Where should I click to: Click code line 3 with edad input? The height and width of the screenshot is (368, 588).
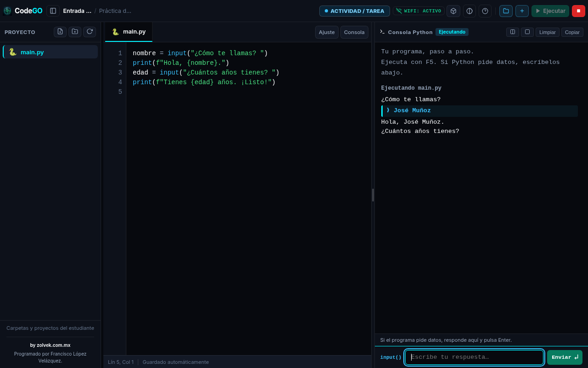206,73
